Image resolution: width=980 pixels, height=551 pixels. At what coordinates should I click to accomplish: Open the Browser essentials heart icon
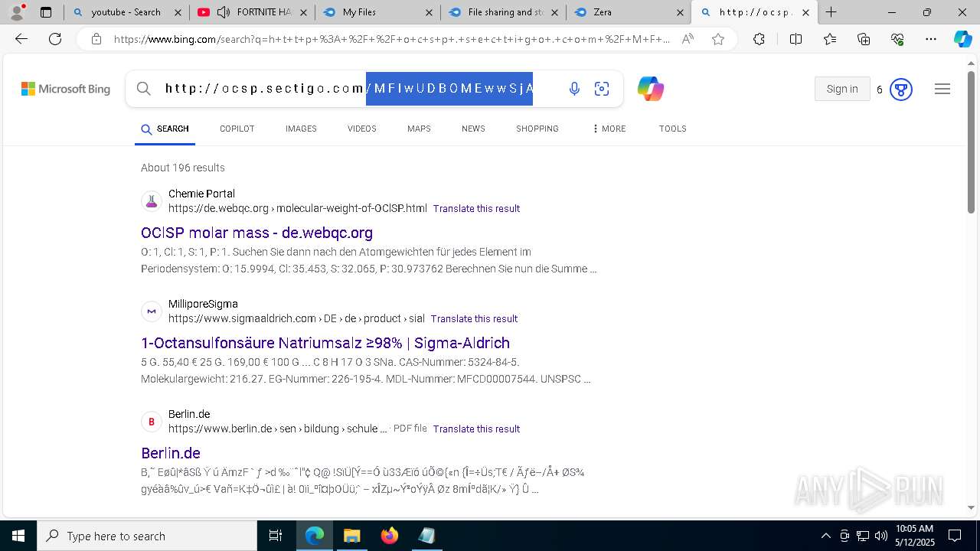(897, 39)
